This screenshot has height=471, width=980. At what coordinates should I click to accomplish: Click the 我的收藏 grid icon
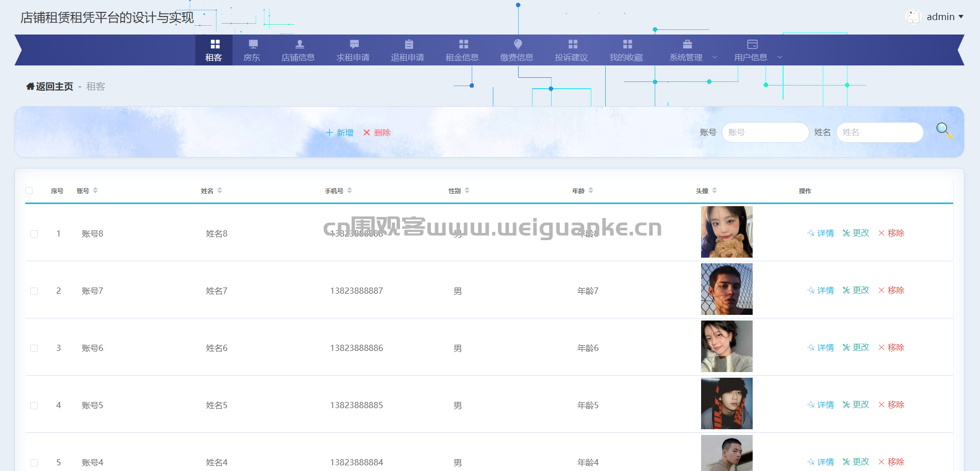(627, 44)
